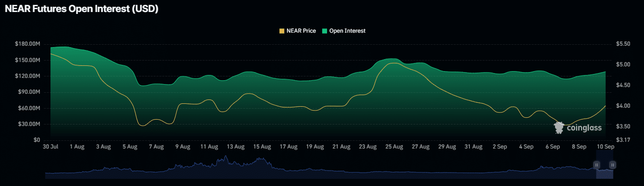Toggle the Open Interest legend series
Image resolution: width=644 pixels, height=186 pixels.
pos(344,31)
